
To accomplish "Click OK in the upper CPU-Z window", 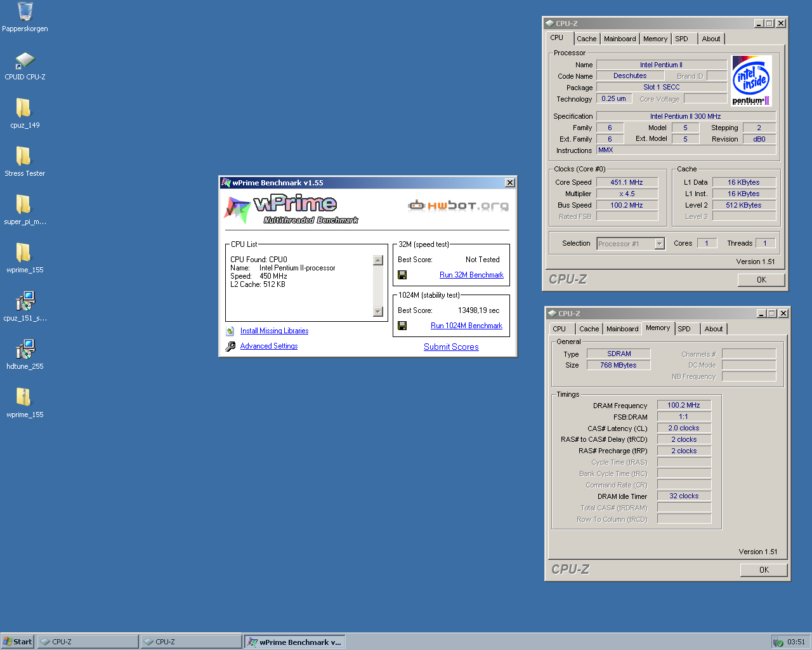I will [761, 280].
